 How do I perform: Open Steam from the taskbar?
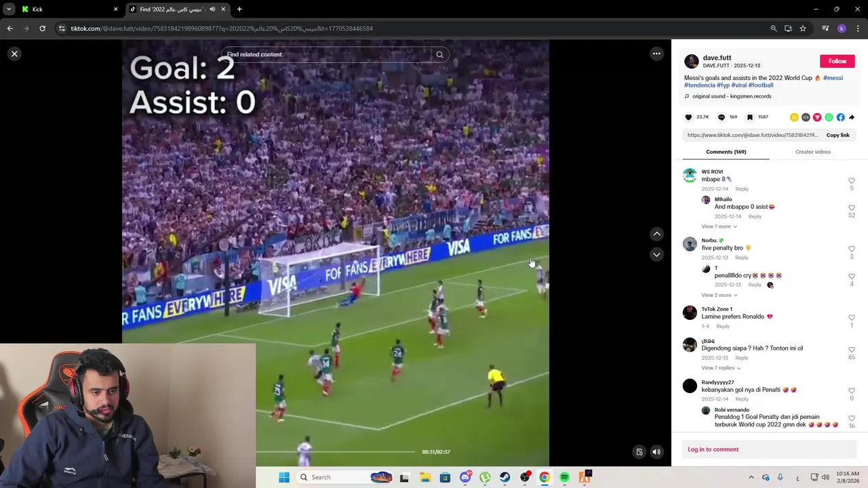[505, 477]
